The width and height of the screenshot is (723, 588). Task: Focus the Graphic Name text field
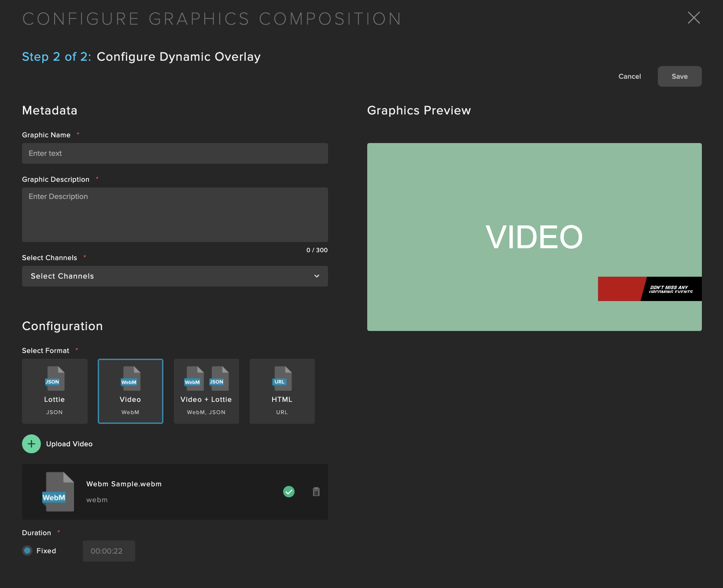175,153
